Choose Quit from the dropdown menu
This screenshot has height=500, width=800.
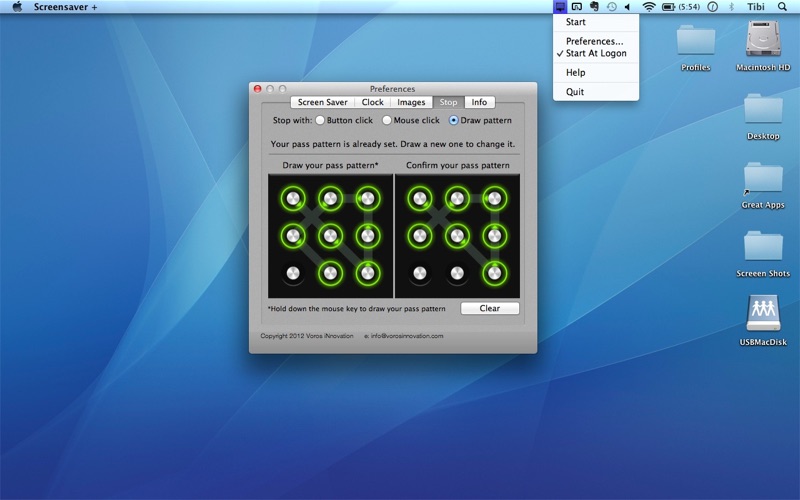(x=595, y=92)
